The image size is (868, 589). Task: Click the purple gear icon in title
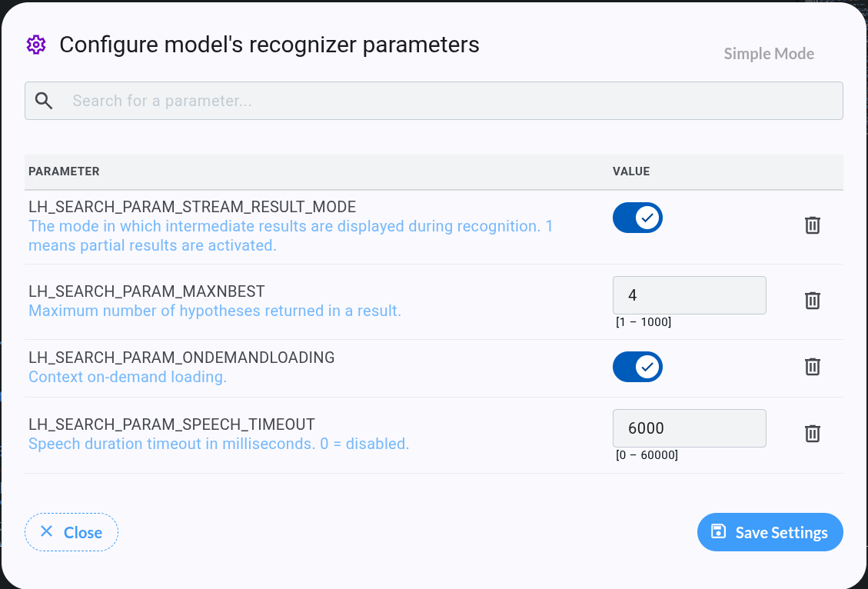[x=36, y=45]
